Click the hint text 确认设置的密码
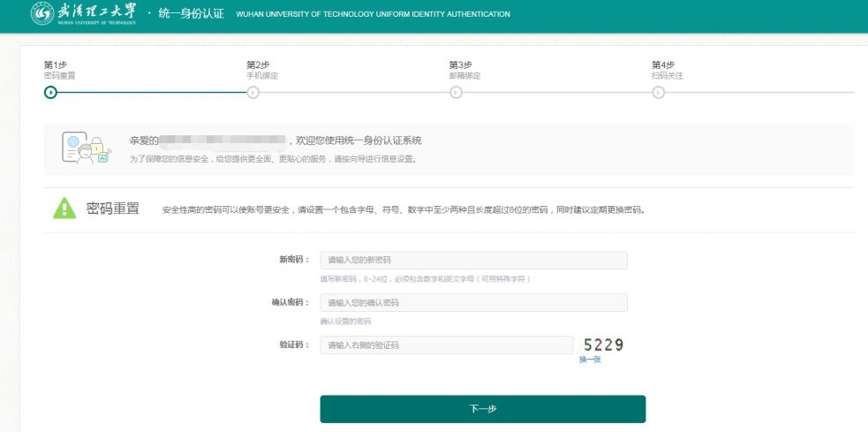The width and height of the screenshot is (868, 432). click(345, 322)
